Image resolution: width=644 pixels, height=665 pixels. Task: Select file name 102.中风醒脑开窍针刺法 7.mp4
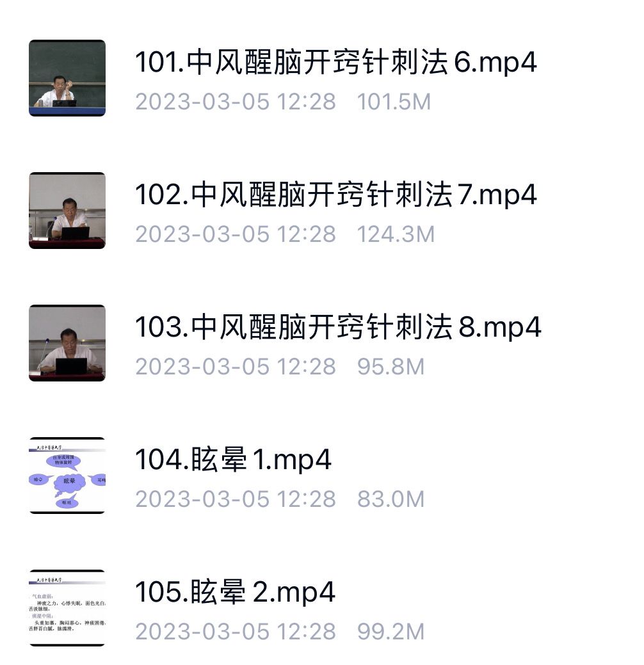point(336,195)
